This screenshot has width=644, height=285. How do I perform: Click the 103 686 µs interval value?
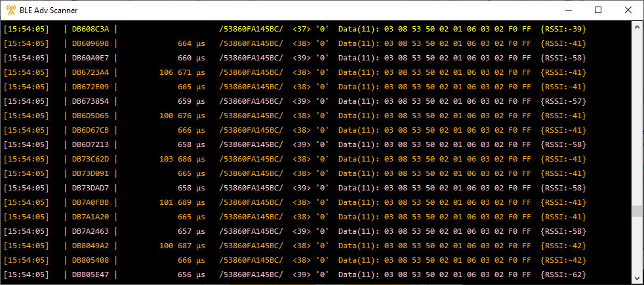coord(182,159)
